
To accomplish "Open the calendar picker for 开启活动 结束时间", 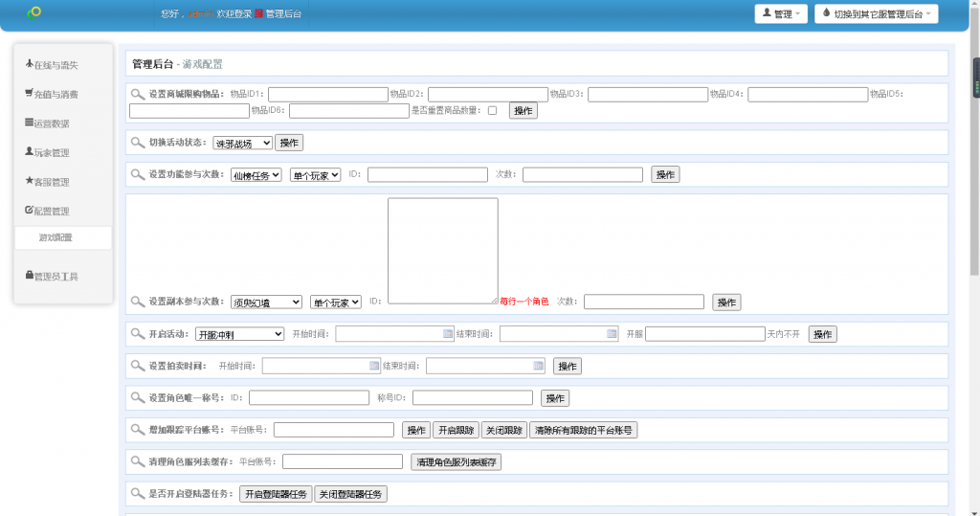I will pos(612,334).
